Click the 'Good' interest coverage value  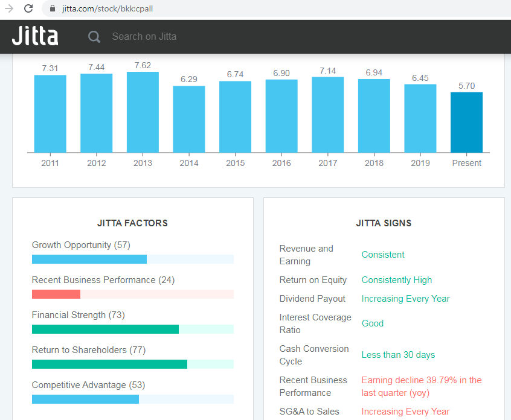coord(373,323)
